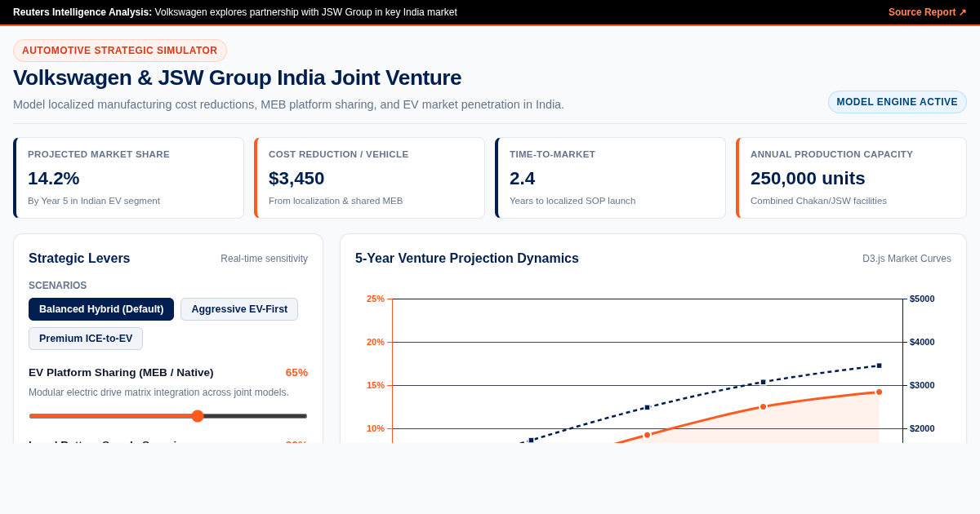Click the $3000 axis label on chart
Image resolution: width=980 pixels, height=514 pixels.
point(922,385)
